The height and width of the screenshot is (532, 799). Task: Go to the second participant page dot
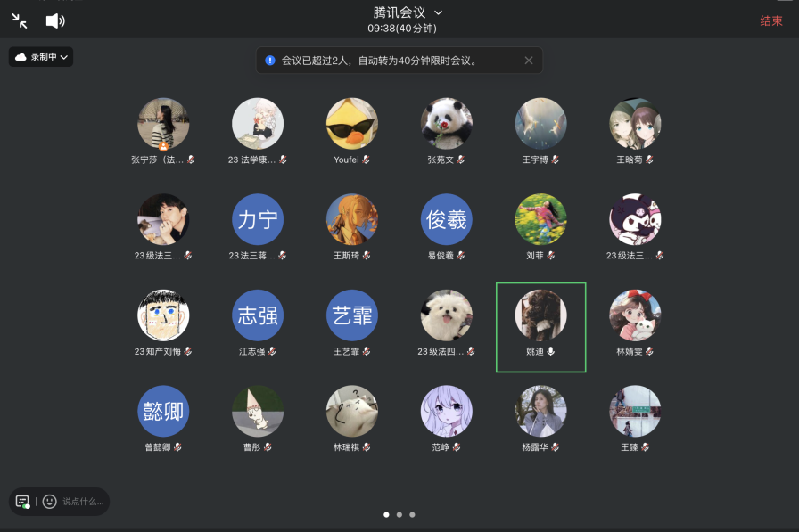(399, 514)
